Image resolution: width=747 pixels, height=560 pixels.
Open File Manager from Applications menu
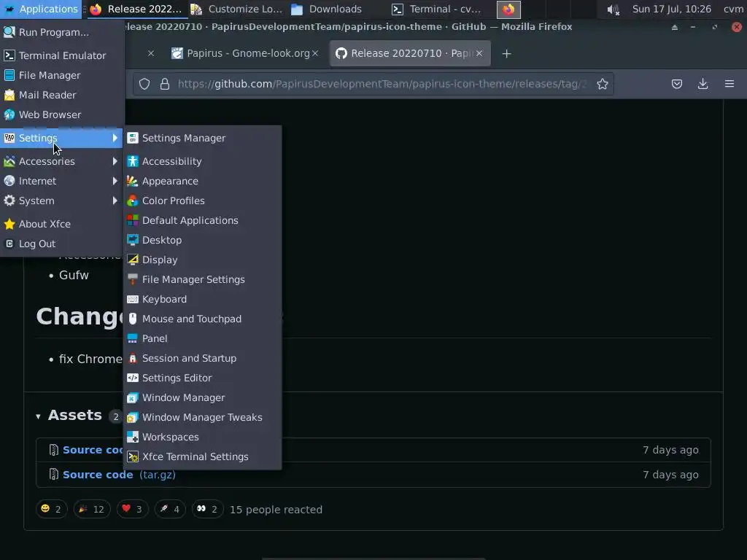(x=62, y=75)
